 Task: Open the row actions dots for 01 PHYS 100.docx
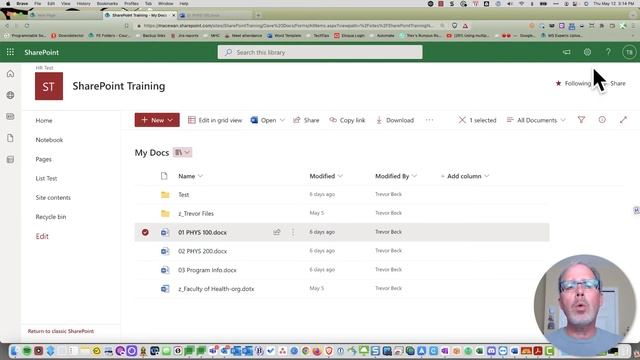coord(293,232)
